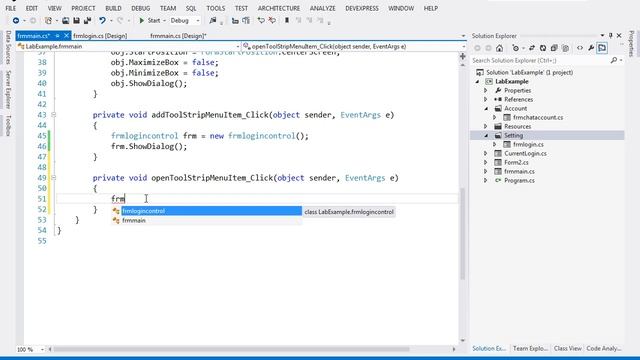
Task: Toggle Preview Selected Items in Solution Explorer
Action: 602,48
